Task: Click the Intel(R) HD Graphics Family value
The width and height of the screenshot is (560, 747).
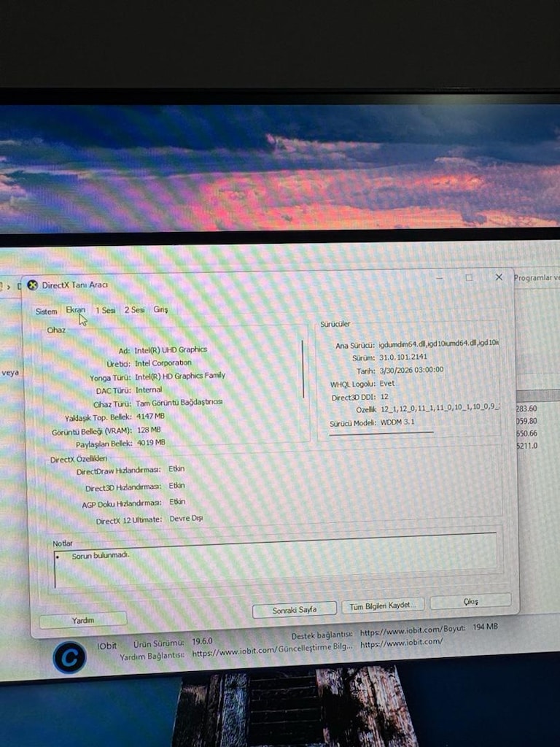Action: 180,376
